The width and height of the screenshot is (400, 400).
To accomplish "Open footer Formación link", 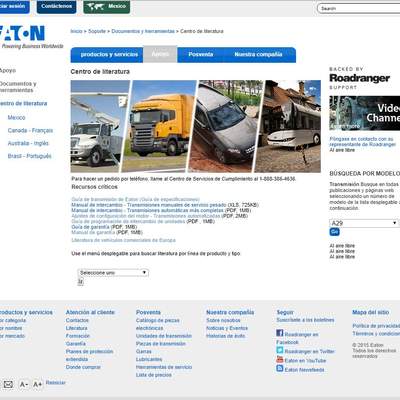I will 78,336.
